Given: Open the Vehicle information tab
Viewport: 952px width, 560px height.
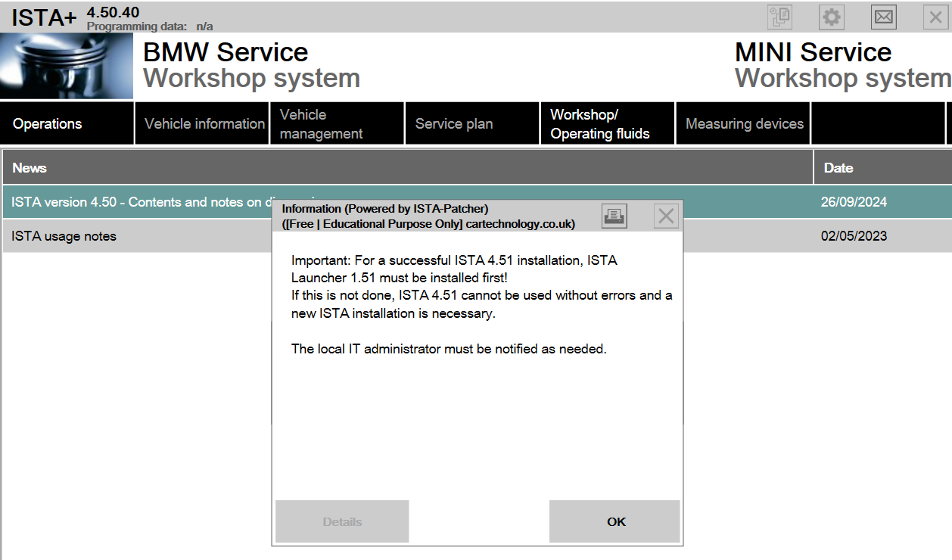Looking at the screenshot, I should (202, 123).
